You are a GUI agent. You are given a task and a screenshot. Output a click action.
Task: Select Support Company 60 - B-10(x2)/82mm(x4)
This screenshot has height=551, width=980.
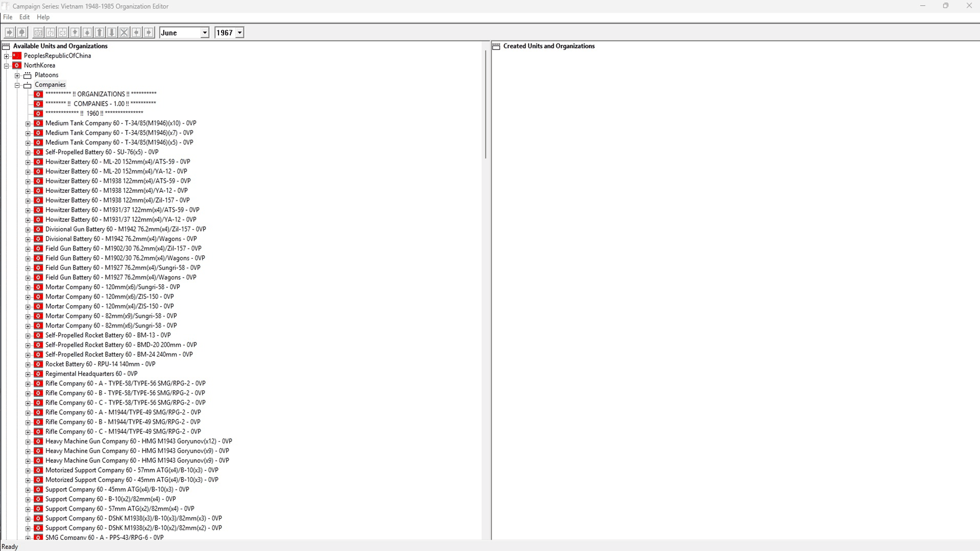[110, 499]
